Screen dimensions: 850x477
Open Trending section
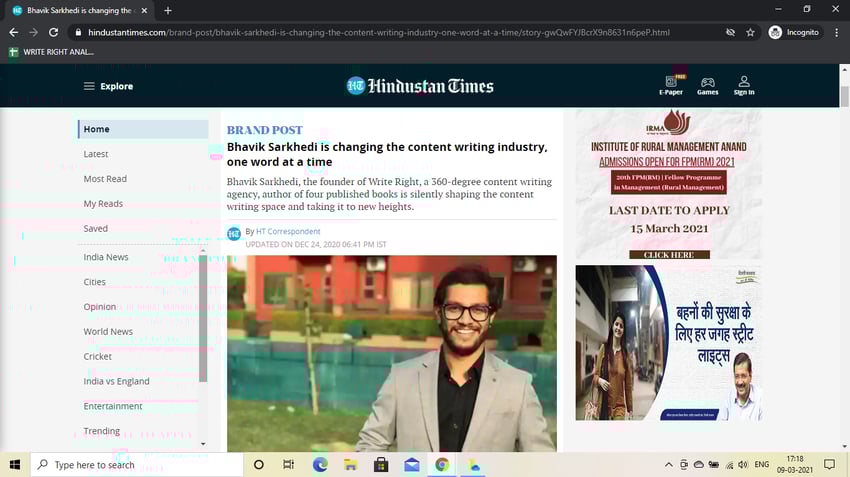[101, 431]
